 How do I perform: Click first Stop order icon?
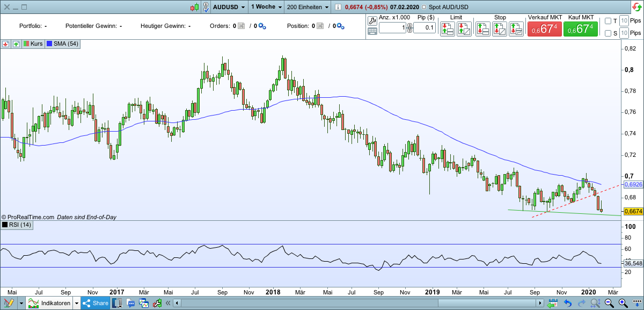[x=483, y=29]
